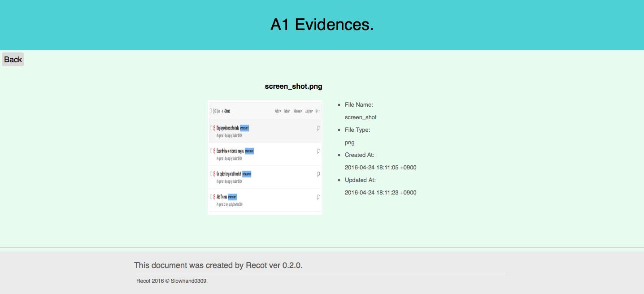Go back using the Back button
Image resolution: width=644 pixels, height=294 pixels.
click(x=13, y=60)
